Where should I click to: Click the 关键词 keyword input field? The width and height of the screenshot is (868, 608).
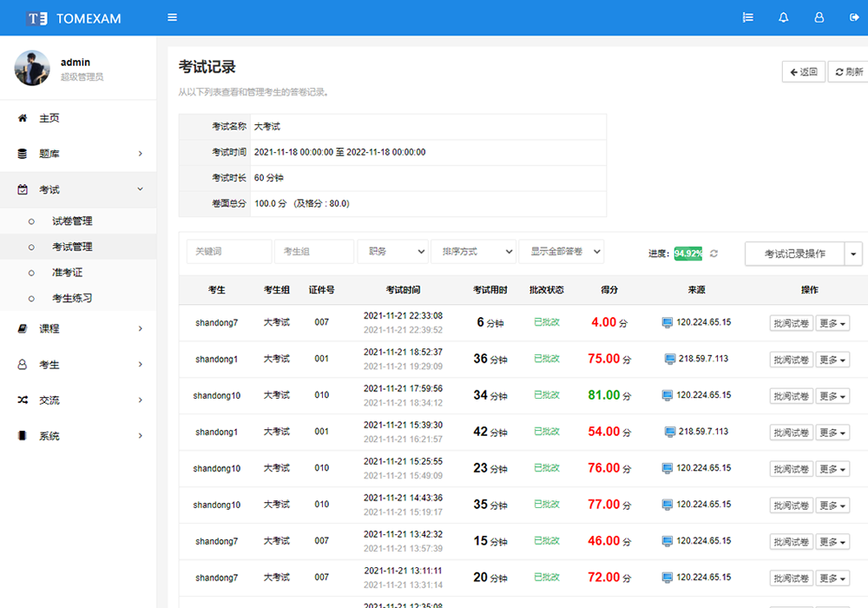click(229, 252)
